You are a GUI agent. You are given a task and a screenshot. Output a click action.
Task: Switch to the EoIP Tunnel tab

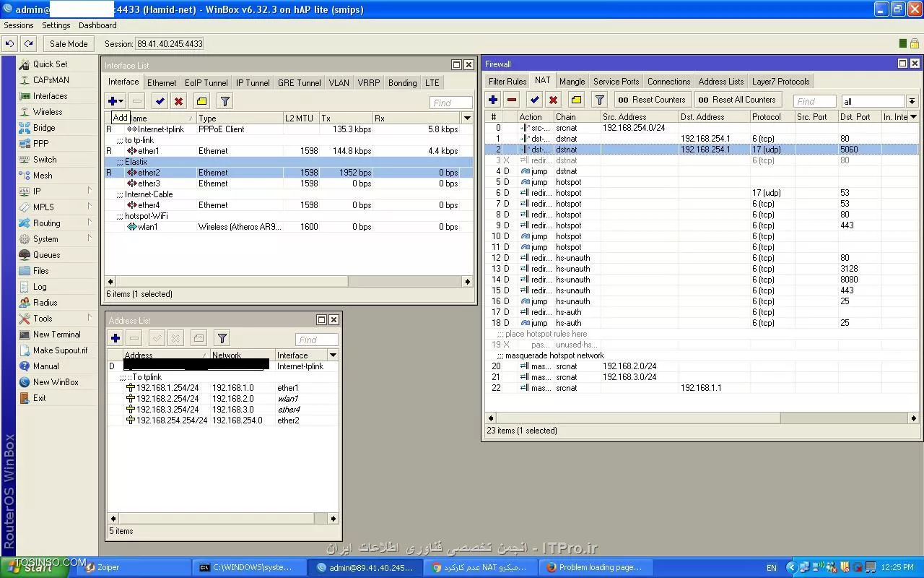(x=206, y=83)
